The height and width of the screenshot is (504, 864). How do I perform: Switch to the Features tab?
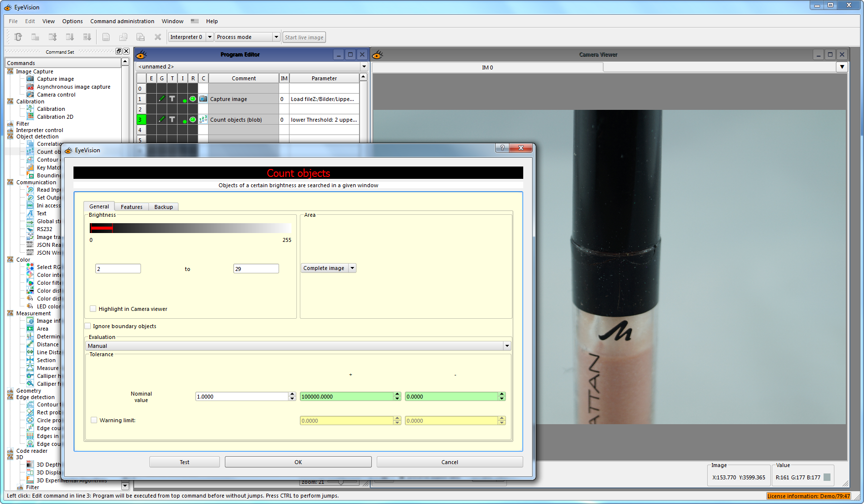coord(132,207)
